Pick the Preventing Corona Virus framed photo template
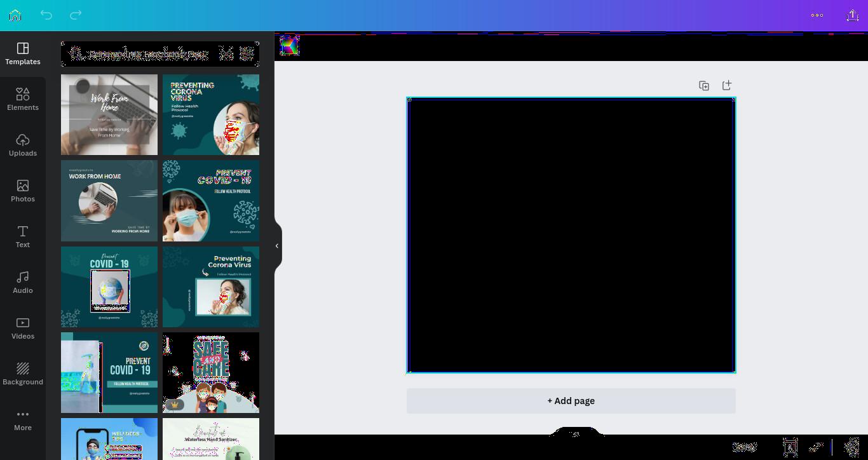The width and height of the screenshot is (868, 460). tap(211, 287)
